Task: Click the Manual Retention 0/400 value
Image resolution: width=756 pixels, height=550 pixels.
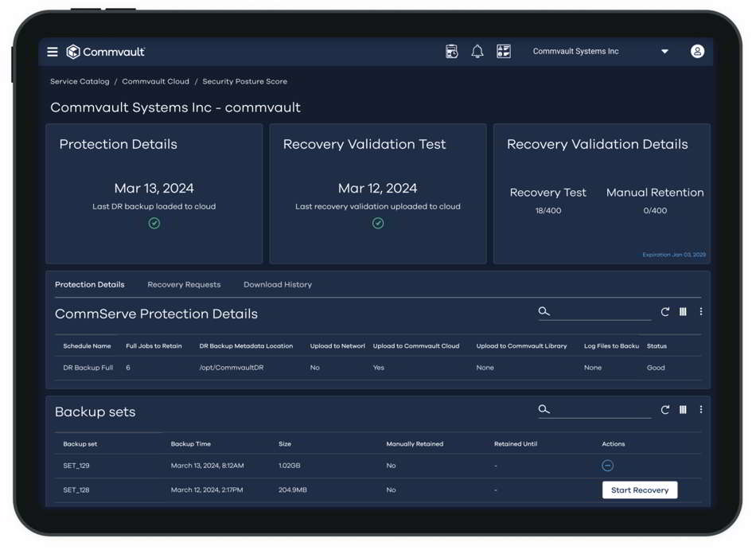Action: 655,211
